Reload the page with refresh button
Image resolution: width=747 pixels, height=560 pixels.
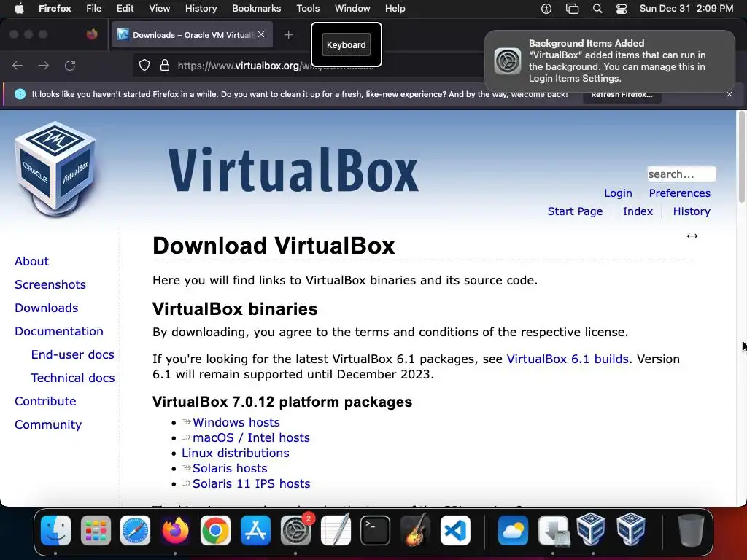tap(70, 65)
